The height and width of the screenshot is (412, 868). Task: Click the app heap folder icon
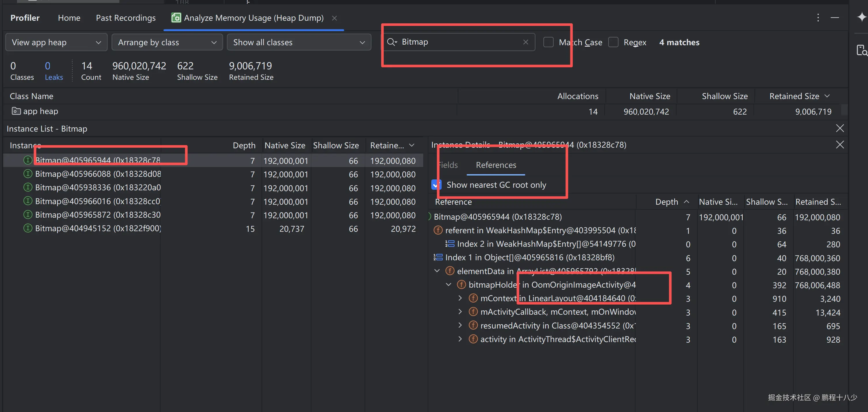pyautogui.click(x=16, y=111)
